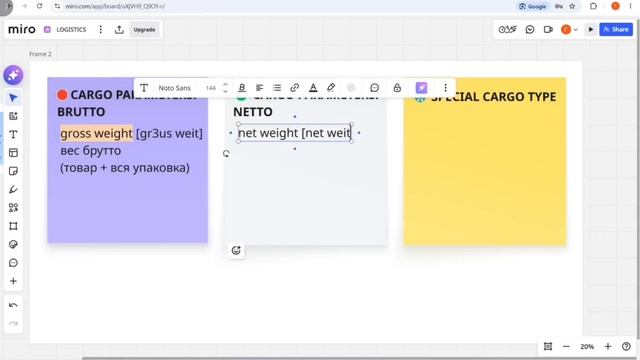Open the templates tool in left toolbar

(13, 116)
